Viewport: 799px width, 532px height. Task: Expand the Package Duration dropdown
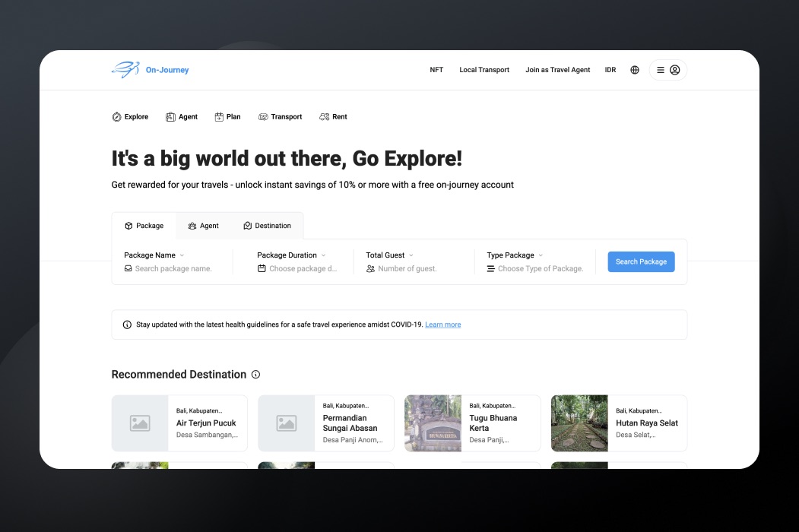tap(323, 255)
